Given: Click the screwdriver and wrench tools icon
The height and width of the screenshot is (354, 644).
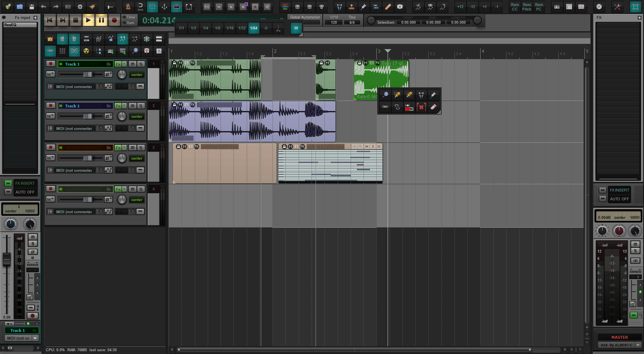Looking at the screenshot, I should point(617,6).
